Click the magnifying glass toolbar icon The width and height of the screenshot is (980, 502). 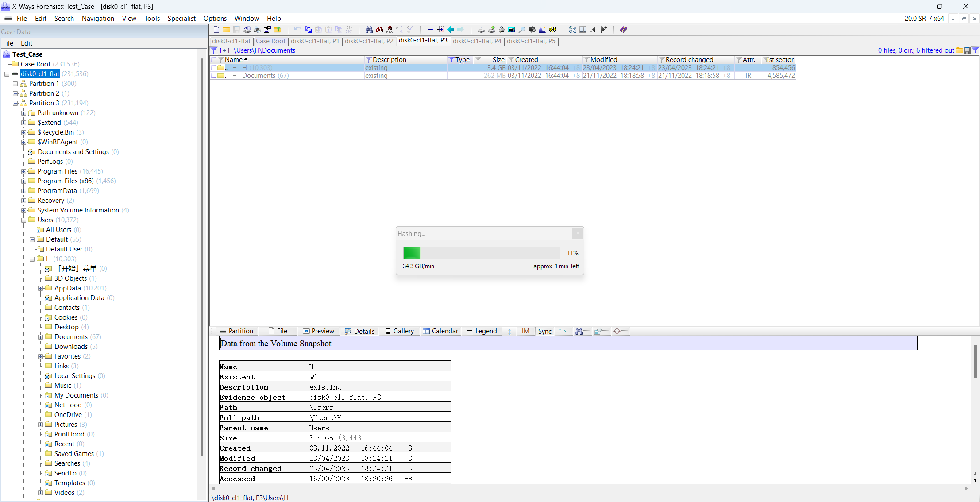pos(522,30)
